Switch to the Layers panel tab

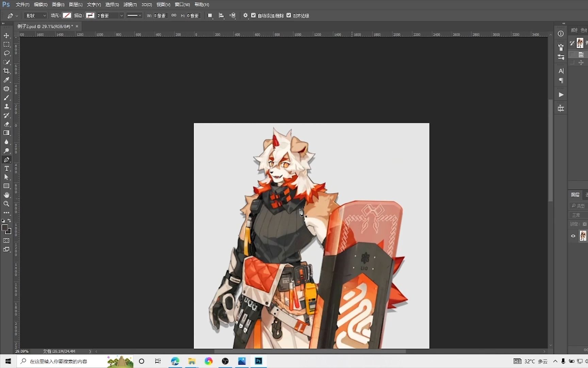[x=575, y=195]
